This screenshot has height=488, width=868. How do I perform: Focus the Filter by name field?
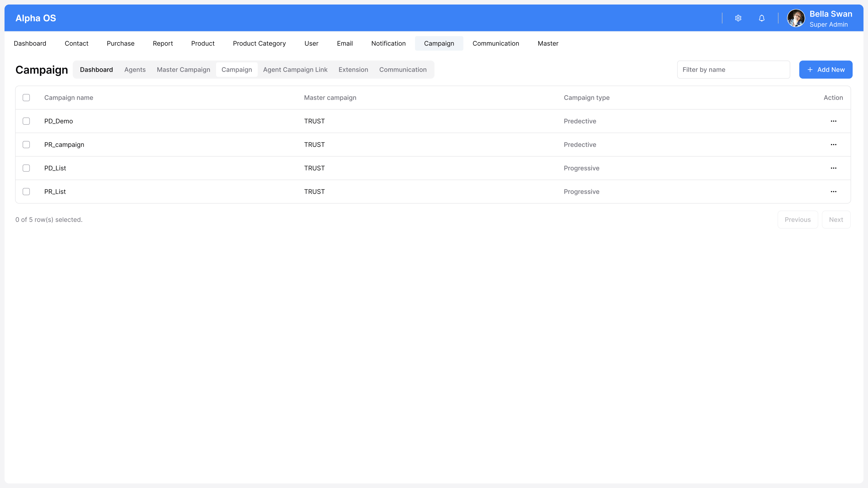[733, 70]
